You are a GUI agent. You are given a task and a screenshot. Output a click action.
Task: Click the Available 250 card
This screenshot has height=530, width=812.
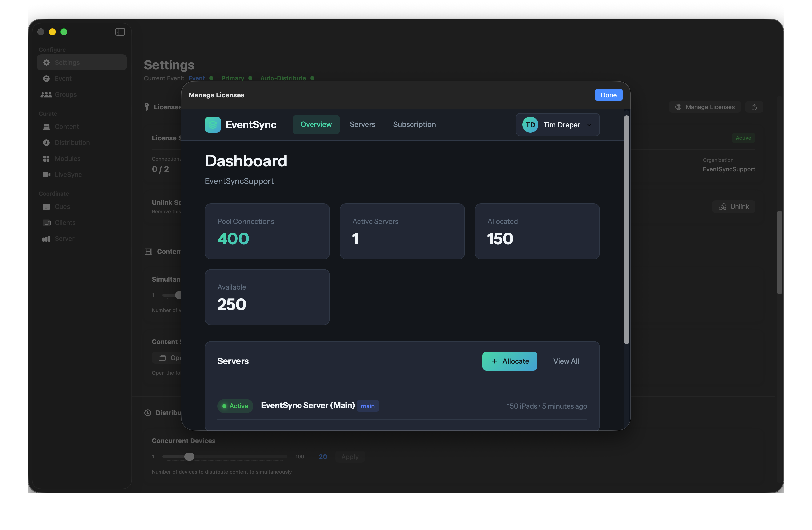coord(267,297)
